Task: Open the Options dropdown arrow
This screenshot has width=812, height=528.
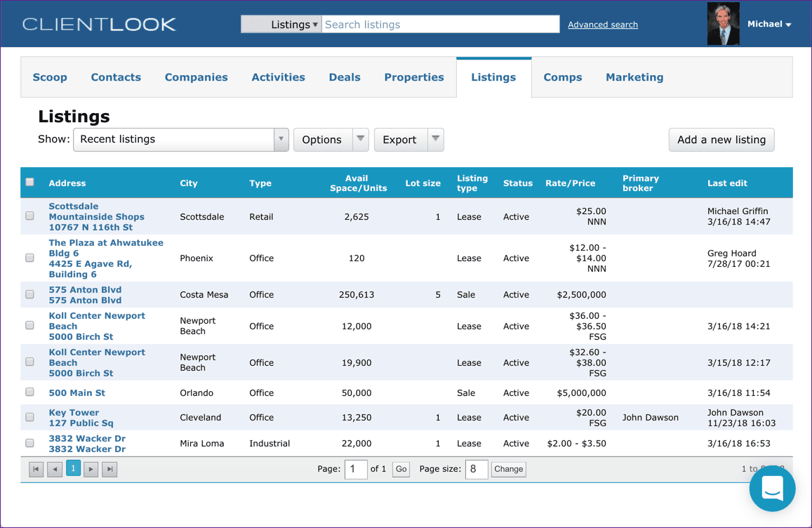Action: (361, 140)
